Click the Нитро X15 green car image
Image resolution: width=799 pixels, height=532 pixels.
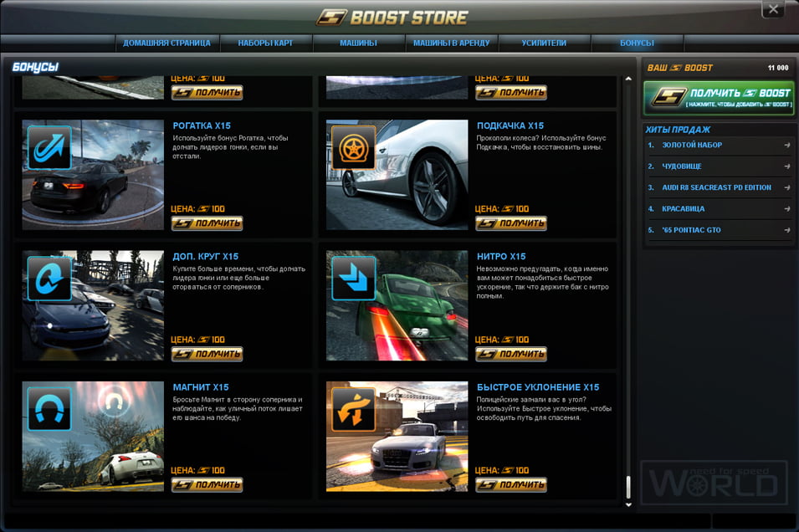(397, 306)
